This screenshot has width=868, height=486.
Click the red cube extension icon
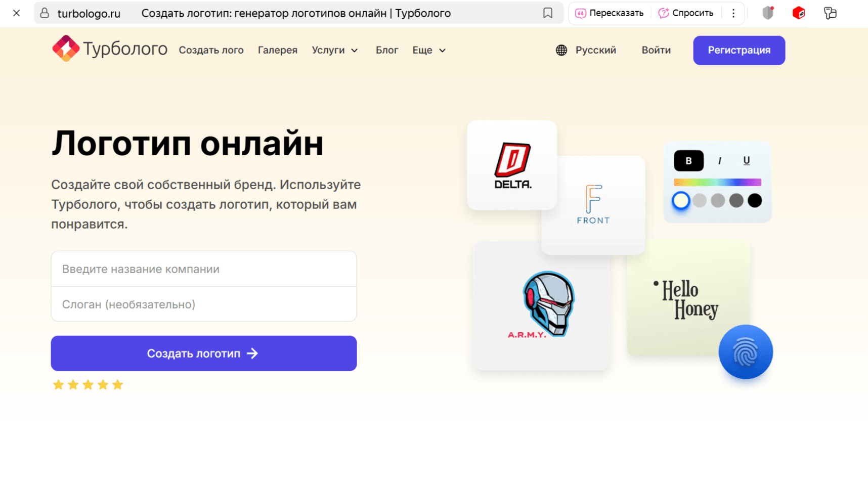[x=798, y=13]
